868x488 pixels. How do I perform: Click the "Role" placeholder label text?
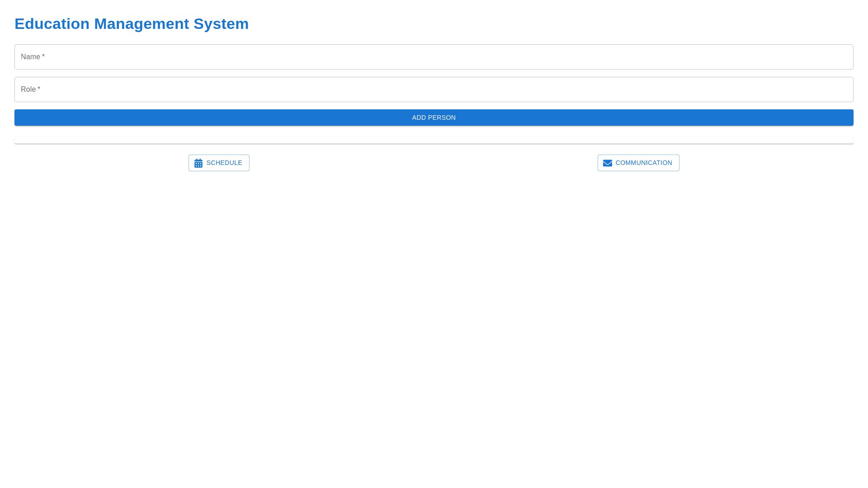pyautogui.click(x=28, y=89)
